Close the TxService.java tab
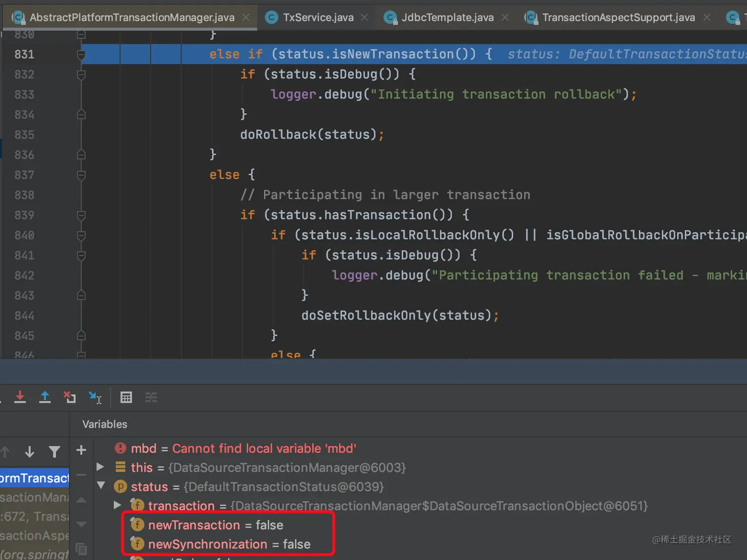Screen dimensions: 747x560 [x=365, y=17]
